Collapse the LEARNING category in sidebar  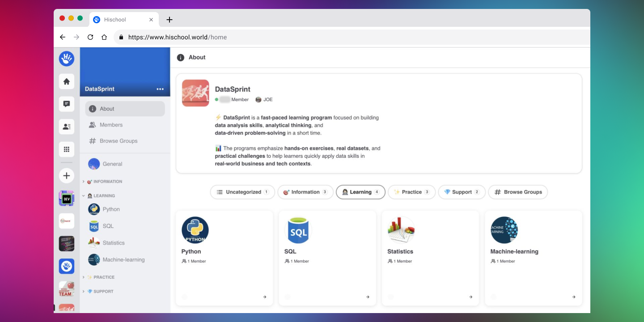coord(99,196)
